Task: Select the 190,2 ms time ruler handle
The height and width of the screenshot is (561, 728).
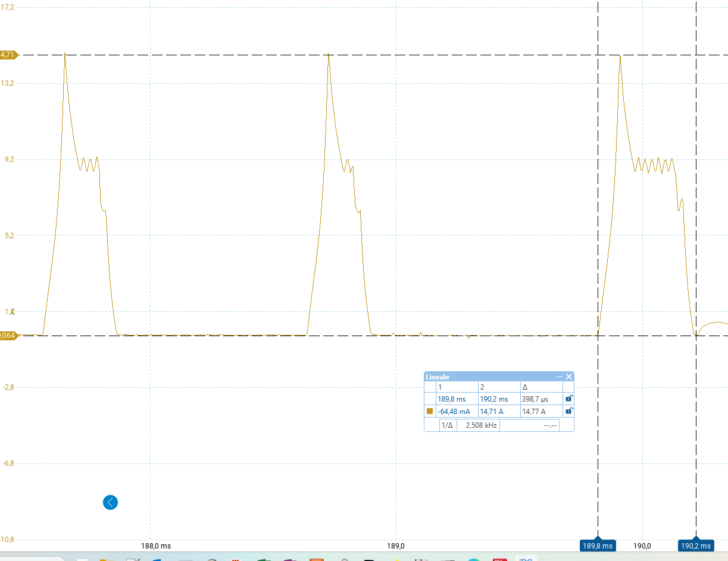Action: [x=695, y=546]
